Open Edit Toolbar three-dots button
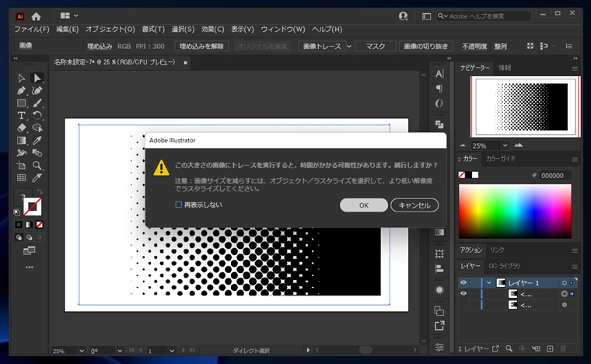This screenshot has width=591, height=364. (x=29, y=267)
